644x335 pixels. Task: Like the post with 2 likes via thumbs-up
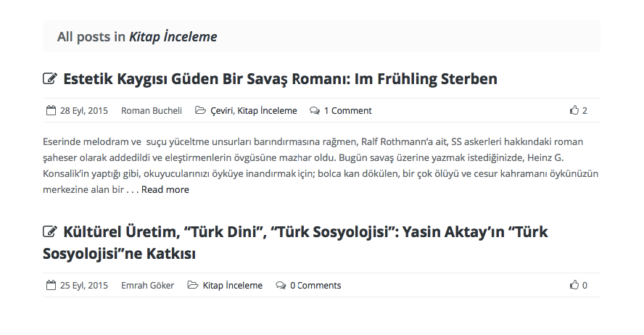574,111
